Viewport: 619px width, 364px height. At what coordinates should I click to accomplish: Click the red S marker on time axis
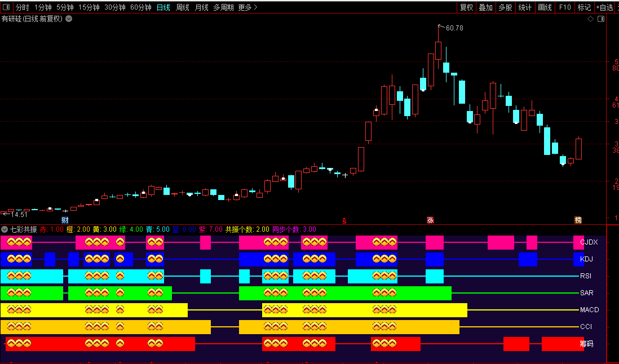[344, 221]
